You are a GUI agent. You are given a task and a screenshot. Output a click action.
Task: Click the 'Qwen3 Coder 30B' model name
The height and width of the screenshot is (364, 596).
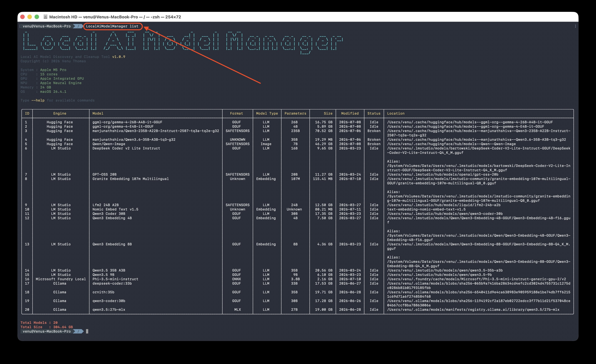pyautogui.click(x=109, y=213)
